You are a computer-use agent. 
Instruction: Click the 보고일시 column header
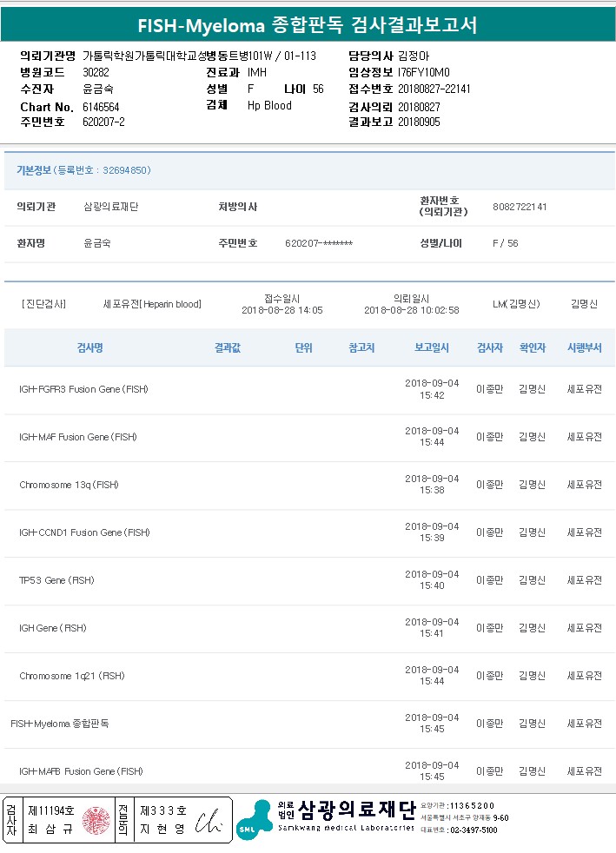(432, 347)
